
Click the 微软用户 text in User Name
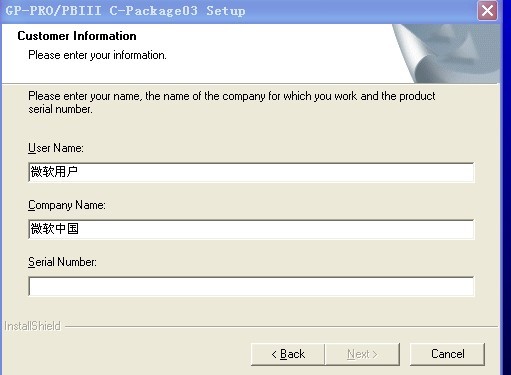(x=54, y=172)
